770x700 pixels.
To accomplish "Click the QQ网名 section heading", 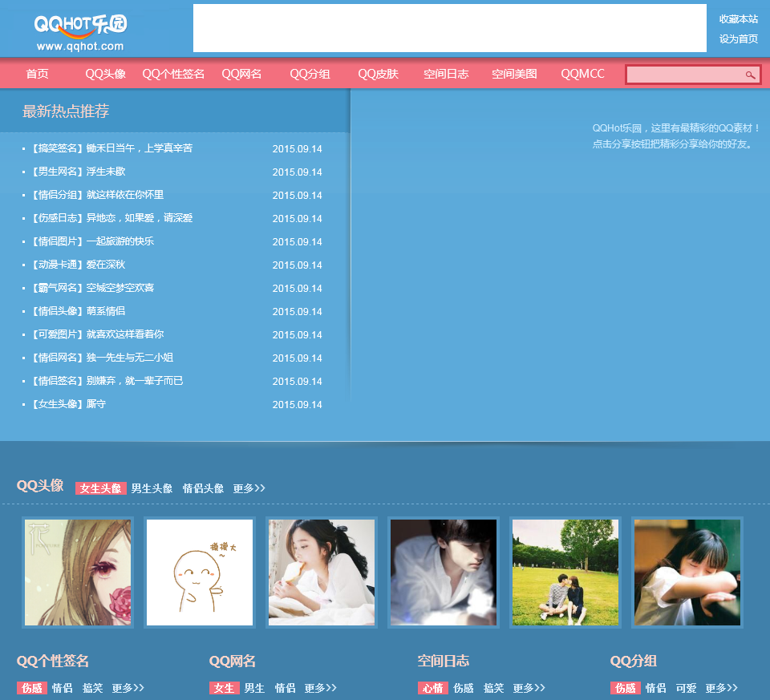I will tap(233, 662).
